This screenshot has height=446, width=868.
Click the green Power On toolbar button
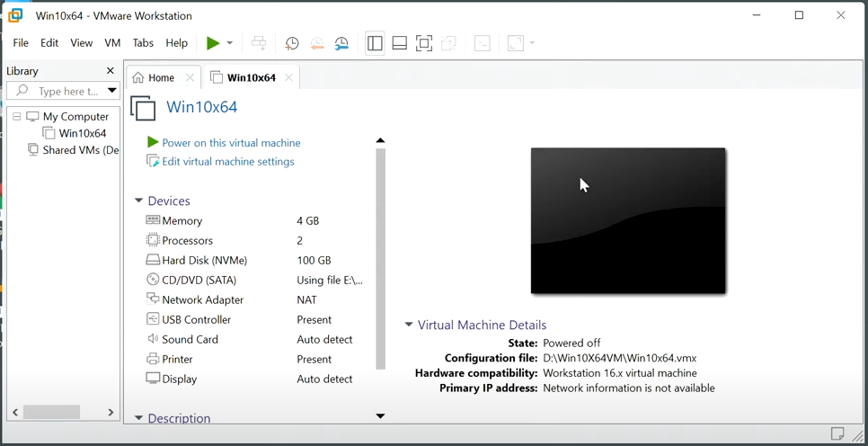(213, 43)
